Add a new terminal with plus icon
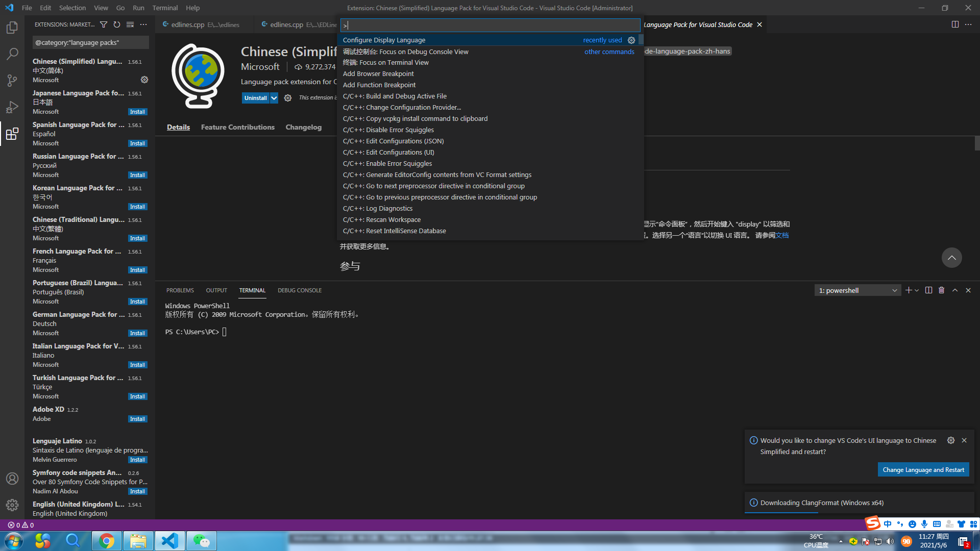The width and height of the screenshot is (980, 551). 909,290
